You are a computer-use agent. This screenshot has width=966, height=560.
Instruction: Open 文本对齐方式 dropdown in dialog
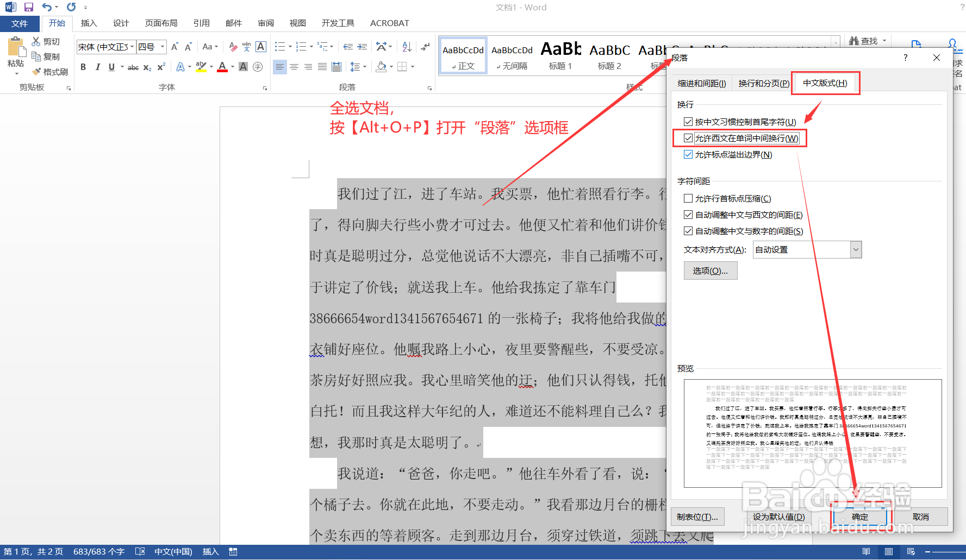click(856, 249)
